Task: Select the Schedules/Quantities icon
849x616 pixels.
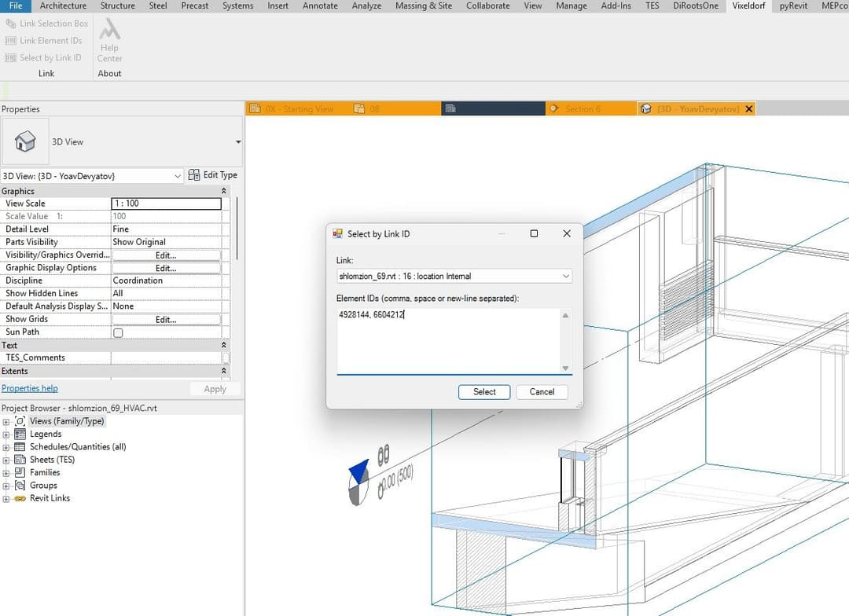Action: click(x=20, y=447)
